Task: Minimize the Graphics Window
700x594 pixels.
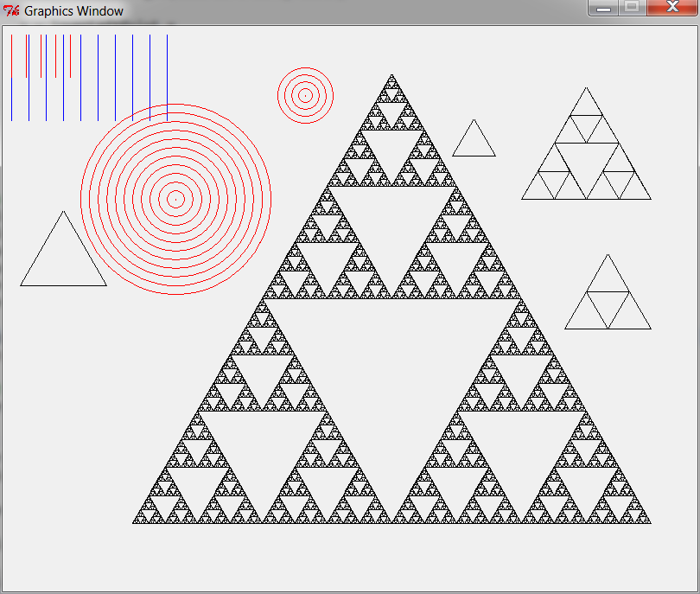Action: tap(604, 8)
